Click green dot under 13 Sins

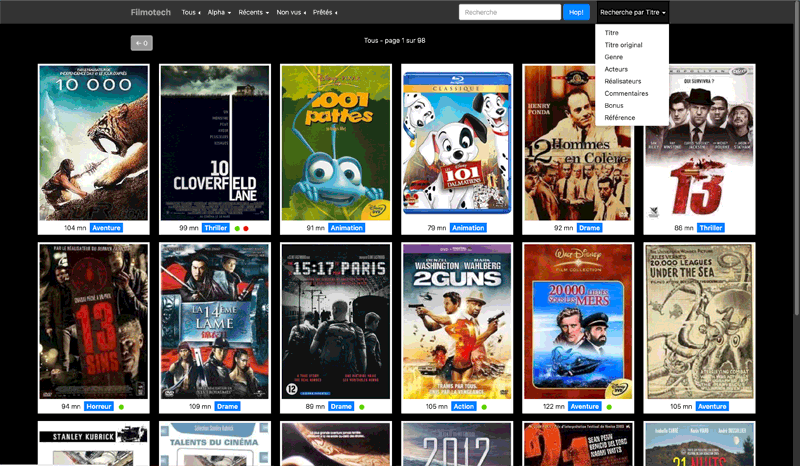tap(121, 407)
